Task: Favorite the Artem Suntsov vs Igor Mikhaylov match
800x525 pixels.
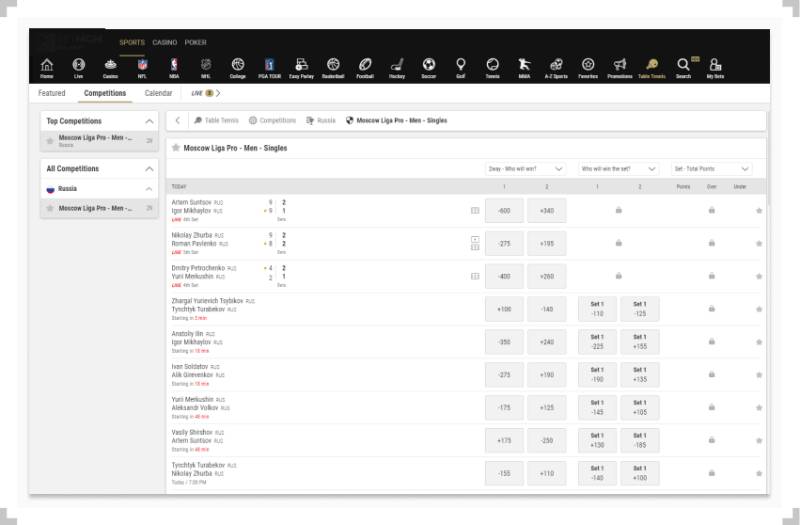Action: 759,210
